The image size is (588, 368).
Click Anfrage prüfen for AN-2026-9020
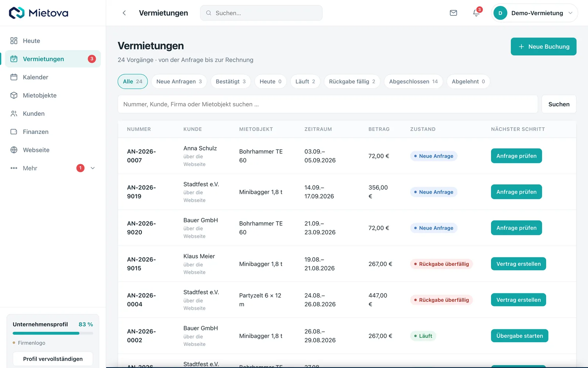point(516,228)
